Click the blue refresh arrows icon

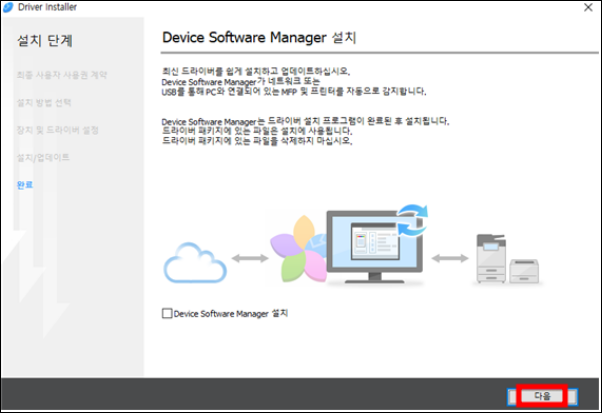coord(413,220)
